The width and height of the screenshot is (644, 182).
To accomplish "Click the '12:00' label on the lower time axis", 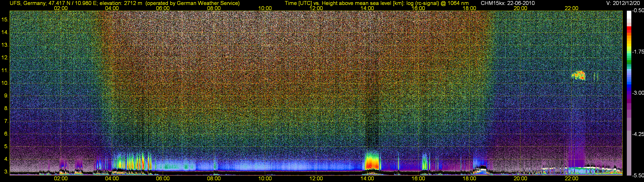I will pos(316,179).
